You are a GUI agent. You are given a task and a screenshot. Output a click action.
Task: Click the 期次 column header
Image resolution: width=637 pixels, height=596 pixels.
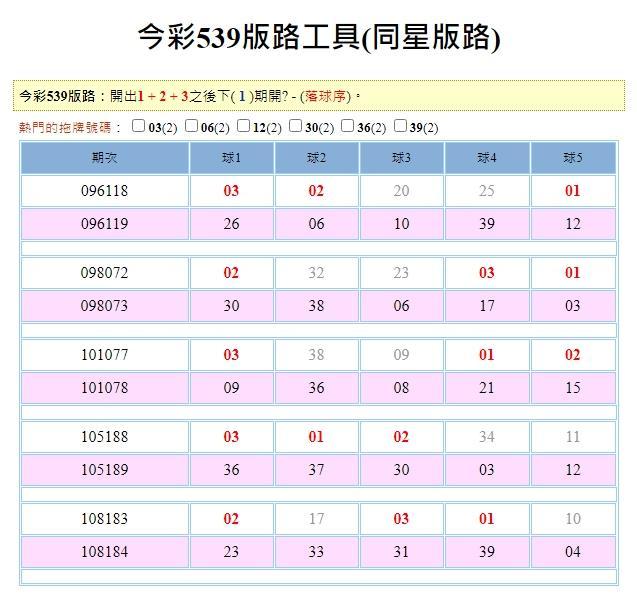click(x=105, y=158)
